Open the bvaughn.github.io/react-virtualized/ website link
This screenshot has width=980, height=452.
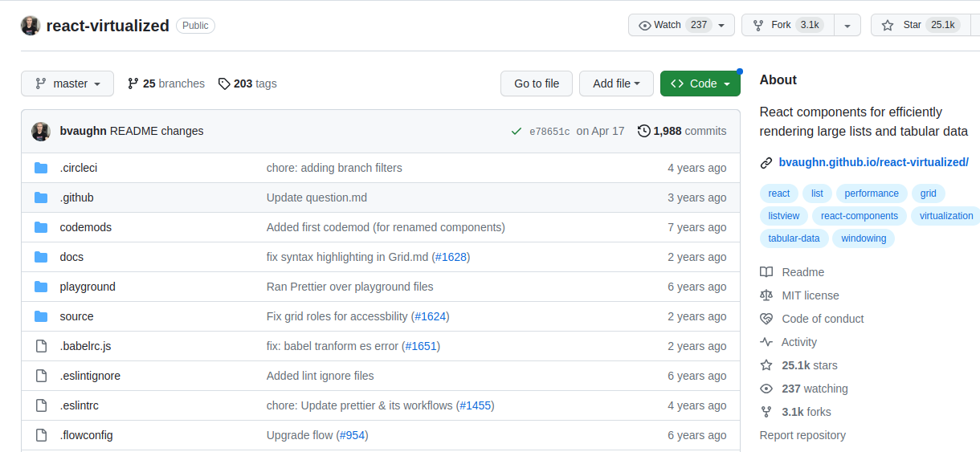tap(874, 162)
